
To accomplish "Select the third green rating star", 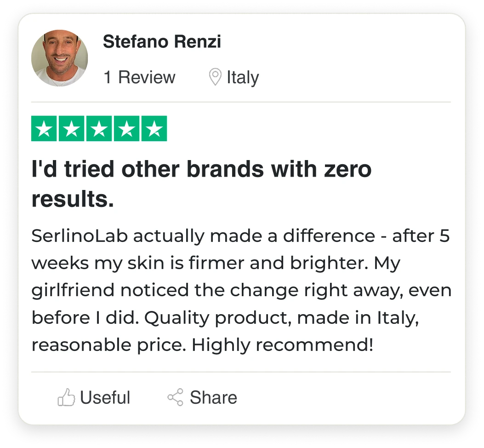I will [x=99, y=129].
